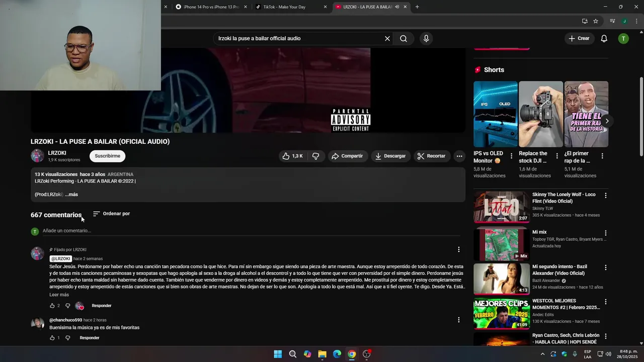644x362 pixels.
Task: Like the @chanchuco593 comment
Action: tap(52, 338)
